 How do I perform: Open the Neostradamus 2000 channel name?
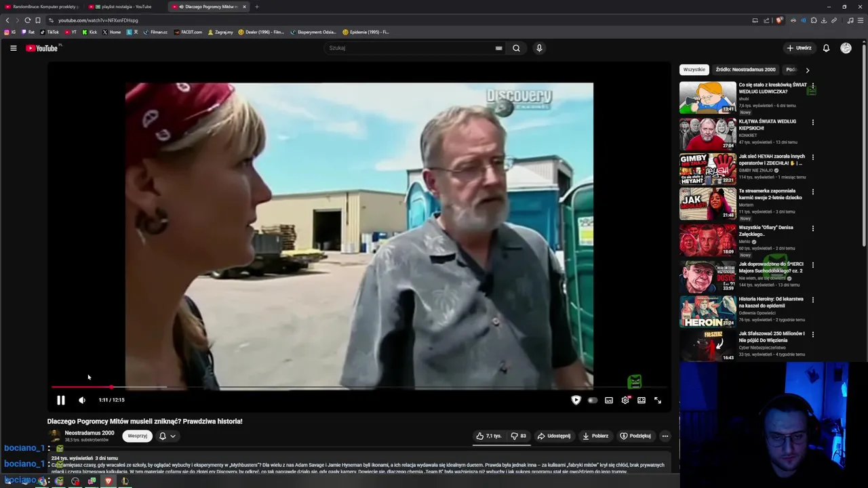90,433
